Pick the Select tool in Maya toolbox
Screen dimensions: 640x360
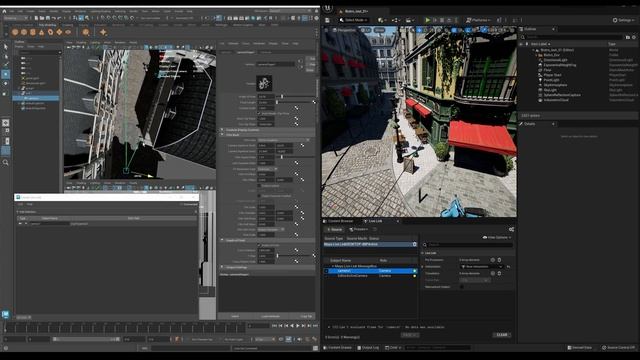(6, 47)
